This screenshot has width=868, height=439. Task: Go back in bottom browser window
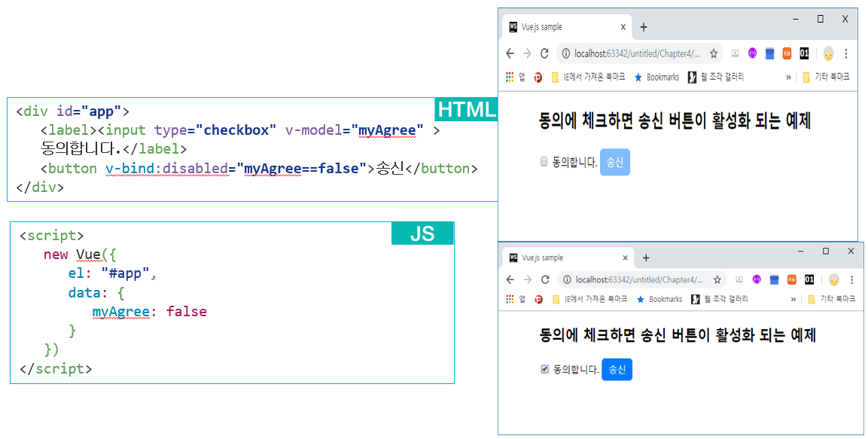point(510,279)
